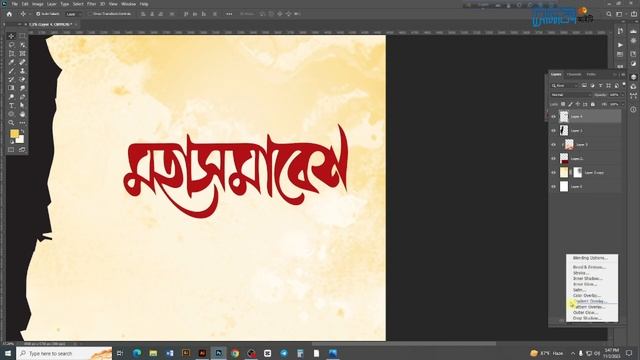Select the Move tool in toolbox
The height and width of the screenshot is (360, 640).
pos(11,36)
